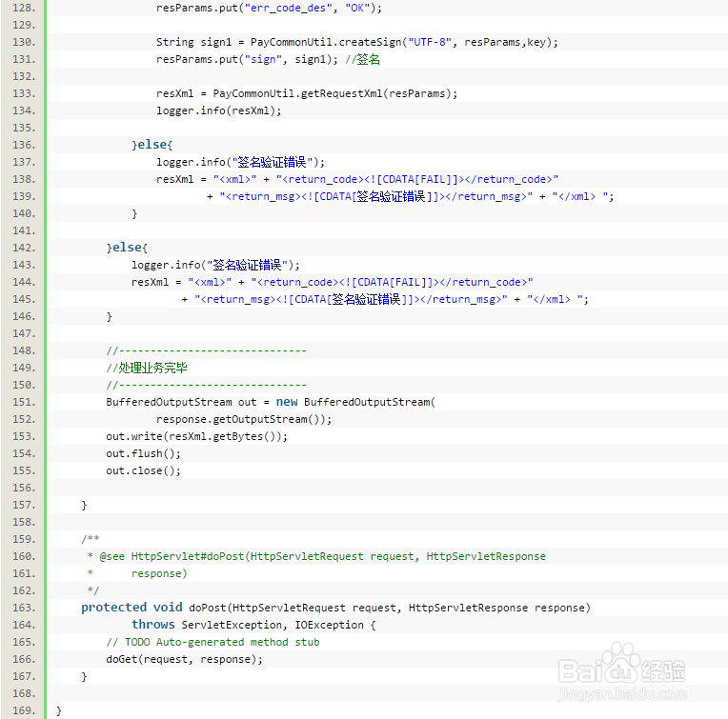Screen dimensions: 728x719
Task: Click the out.flush() line
Action: pyautogui.click(x=144, y=453)
